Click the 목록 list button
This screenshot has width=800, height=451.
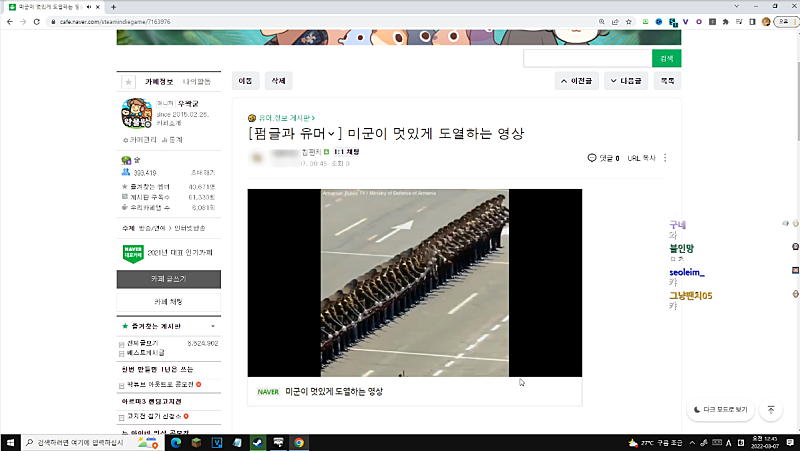point(667,81)
